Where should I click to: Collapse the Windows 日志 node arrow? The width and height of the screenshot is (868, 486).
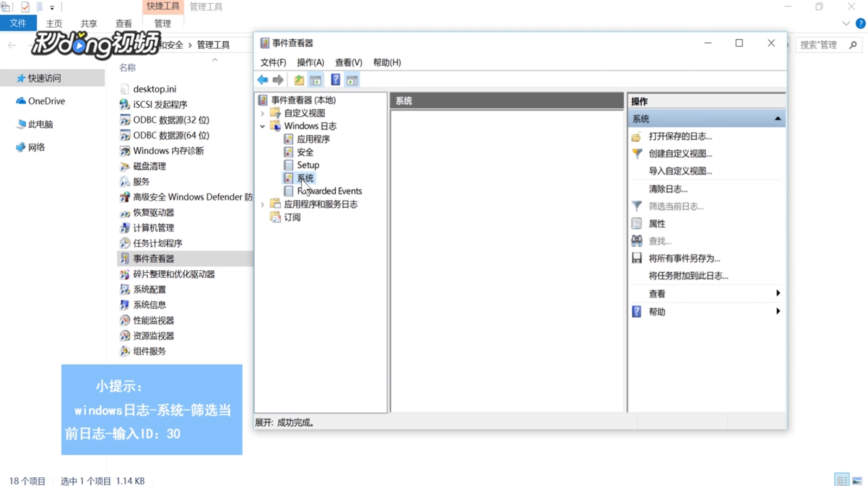pyautogui.click(x=263, y=126)
